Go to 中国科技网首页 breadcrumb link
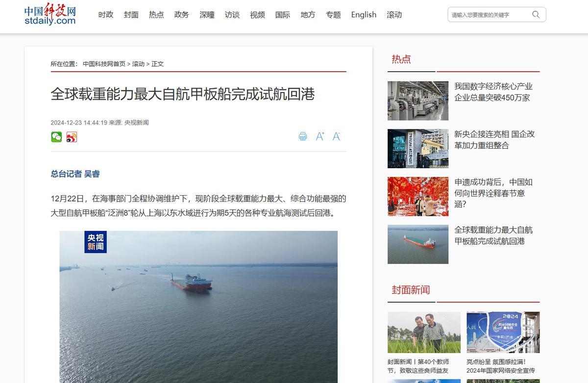 pyautogui.click(x=104, y=64)
